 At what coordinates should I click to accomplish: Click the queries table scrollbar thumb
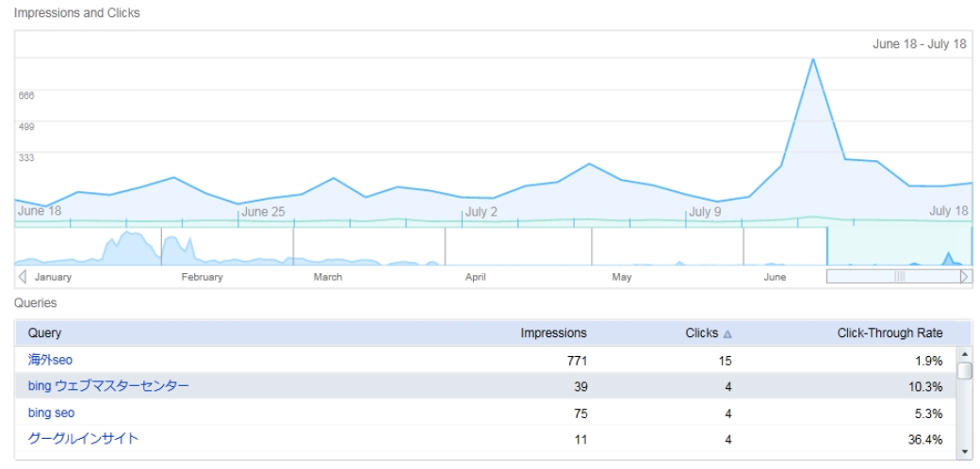point(965,370)
